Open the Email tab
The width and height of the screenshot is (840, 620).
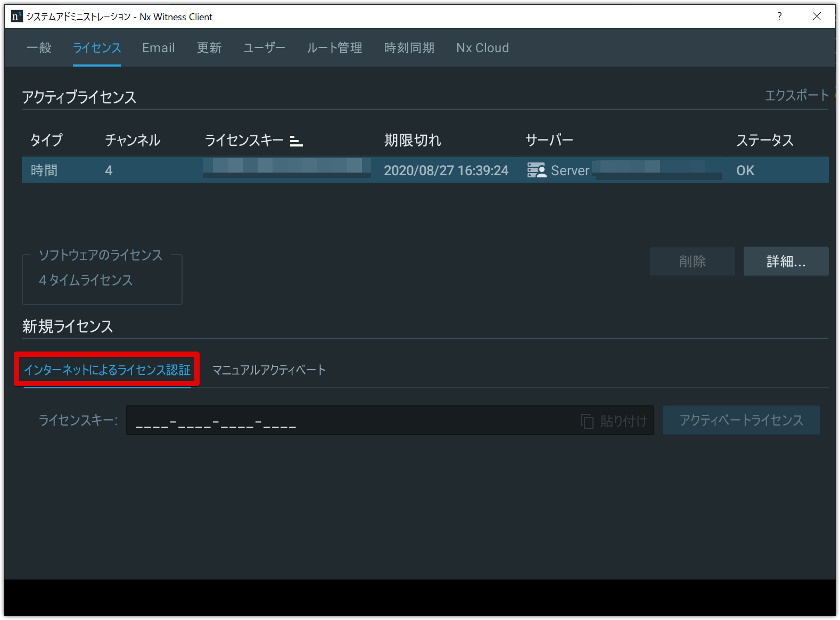pos(159,48)
